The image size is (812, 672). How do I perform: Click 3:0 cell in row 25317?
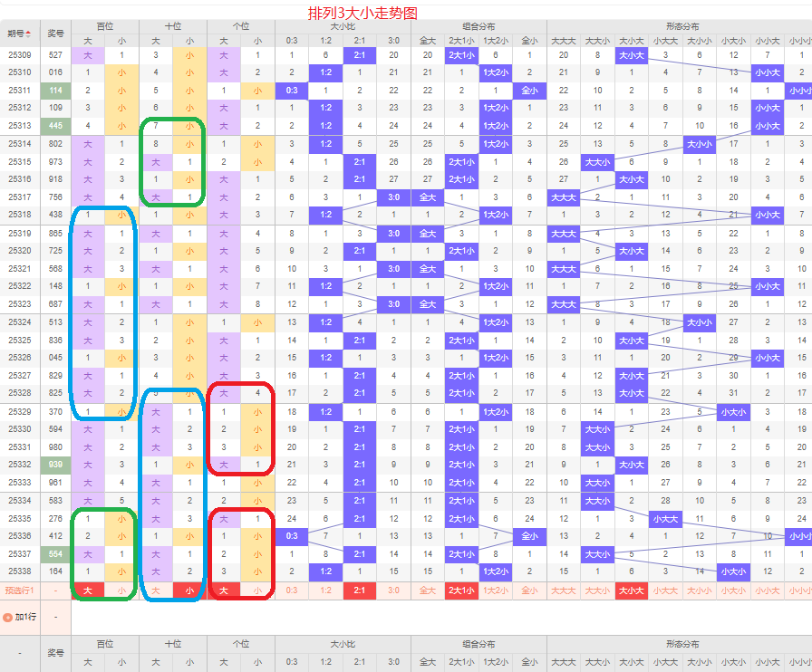[x=393, y=197]
